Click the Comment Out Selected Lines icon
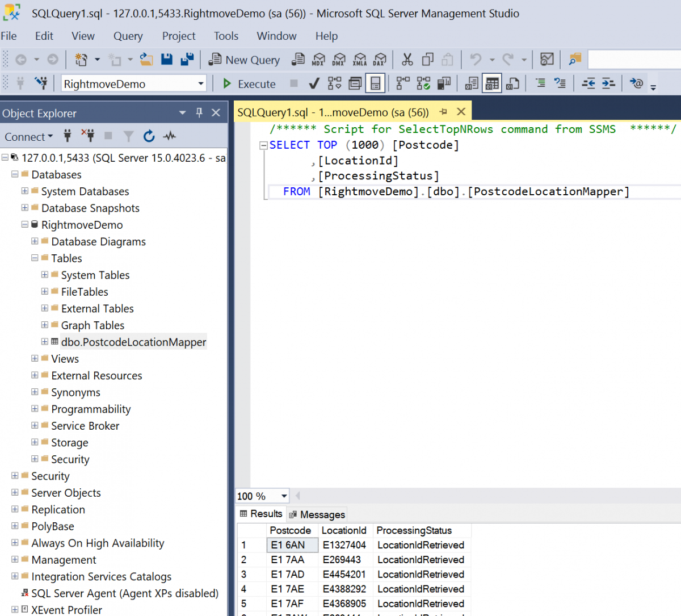This screenshot has width=681, height=616. (539, 83)
